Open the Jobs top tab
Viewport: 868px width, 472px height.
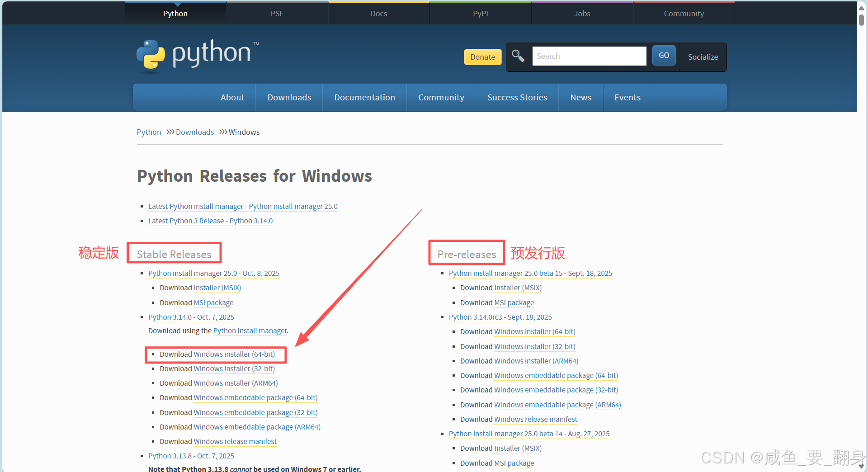click(x=582, y=14)
